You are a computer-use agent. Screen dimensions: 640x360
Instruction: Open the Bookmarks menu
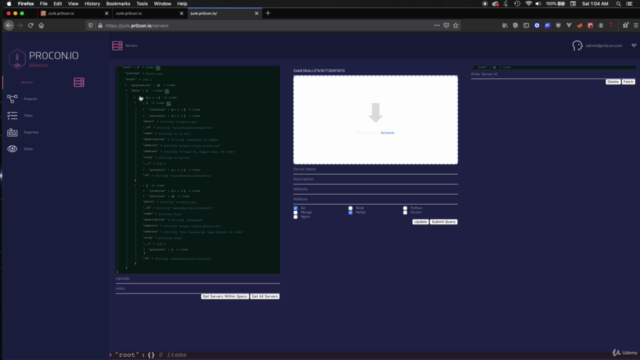tap(118, 4)
